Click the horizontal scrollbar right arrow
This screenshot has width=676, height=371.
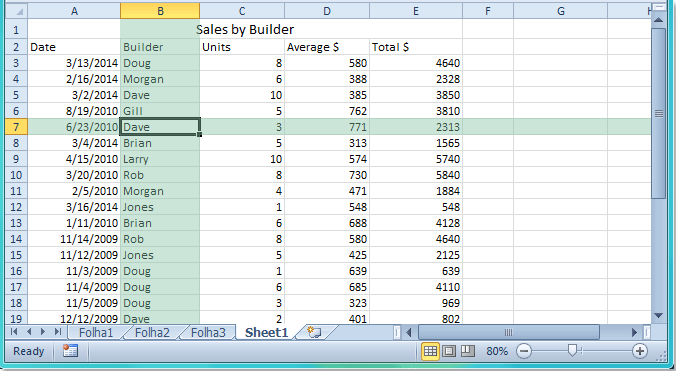click(635, 332)
